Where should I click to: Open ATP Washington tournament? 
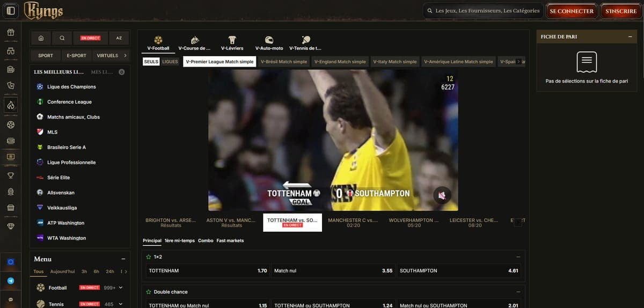click(x=80, y=223)
